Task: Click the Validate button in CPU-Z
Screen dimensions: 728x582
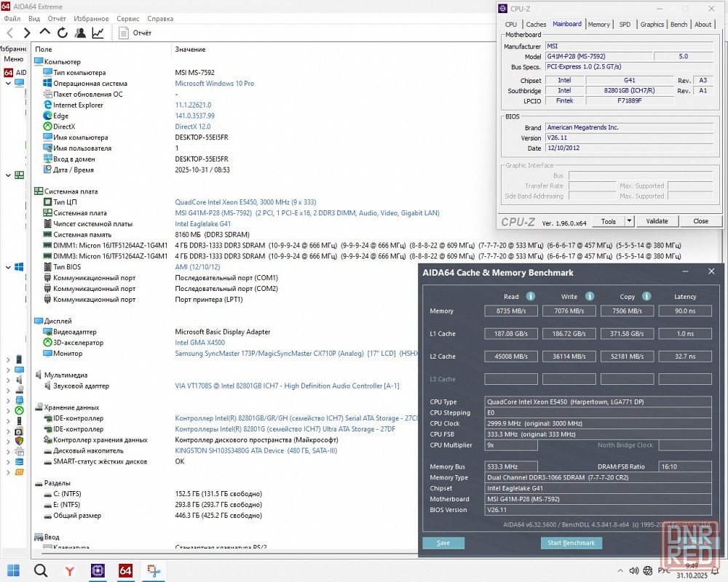Action: pyautogui.click(x=657, y=221)
